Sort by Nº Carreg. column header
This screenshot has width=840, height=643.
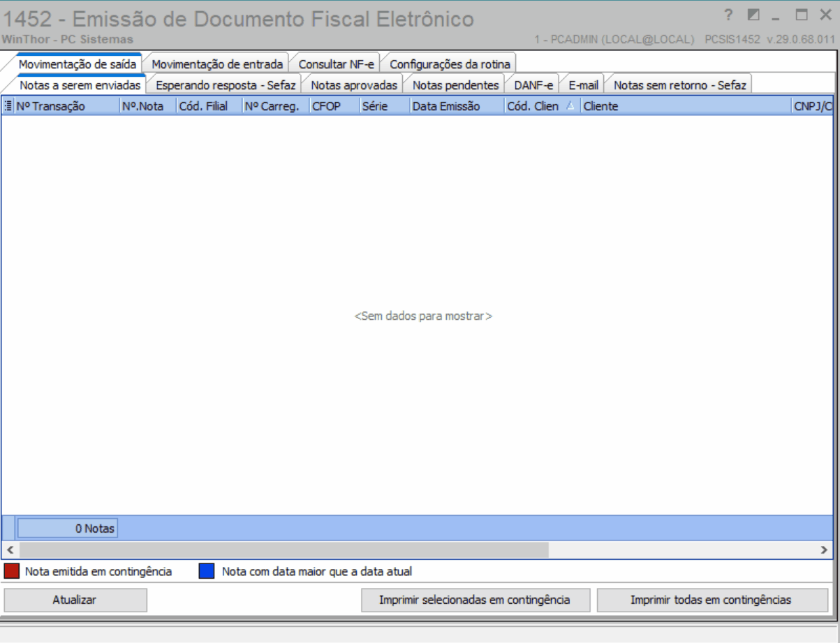click(275, 106)
